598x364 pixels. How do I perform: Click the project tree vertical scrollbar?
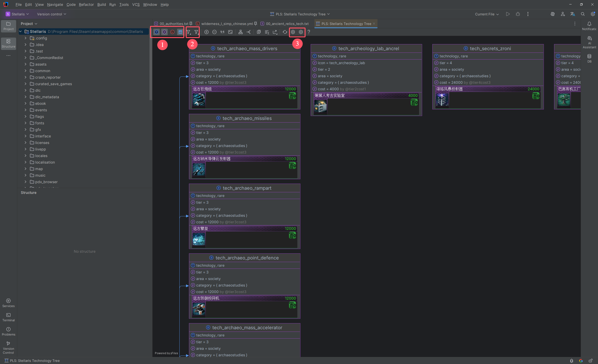(151, 68)
